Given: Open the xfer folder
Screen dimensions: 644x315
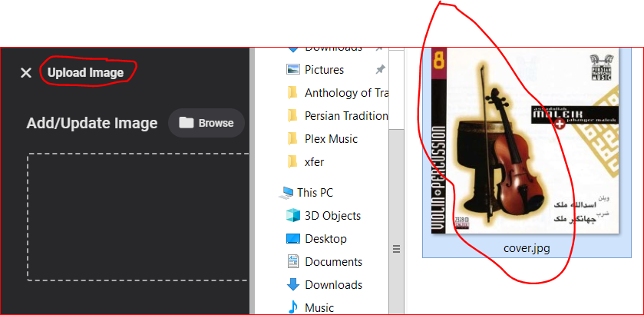Looking at the screenshot, I should (314, 162).
